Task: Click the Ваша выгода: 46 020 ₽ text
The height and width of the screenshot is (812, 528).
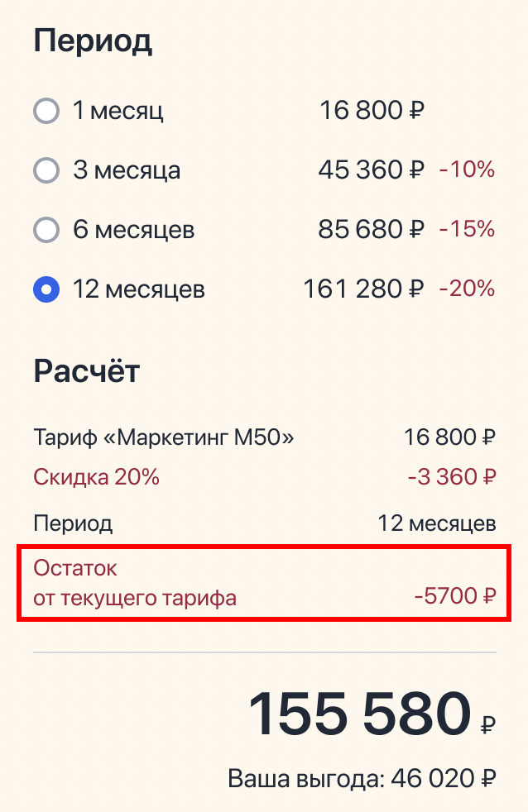Action: (362, 774)
